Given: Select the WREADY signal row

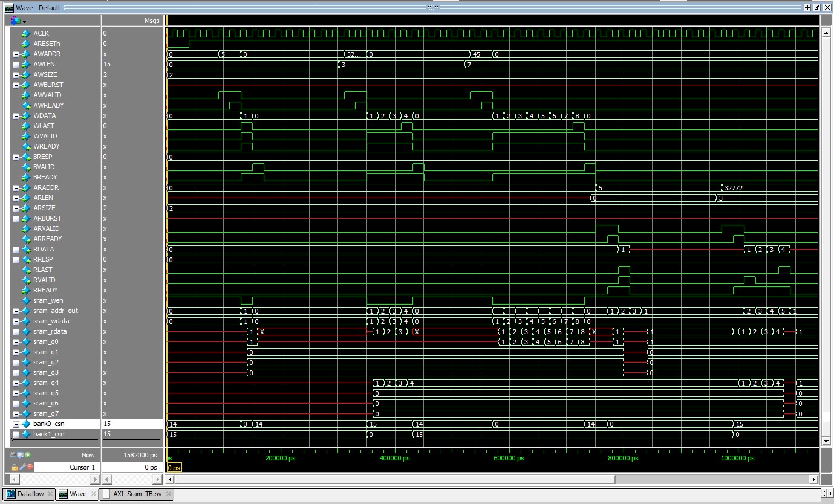Looking at the screenshot, I should point(56,146).
